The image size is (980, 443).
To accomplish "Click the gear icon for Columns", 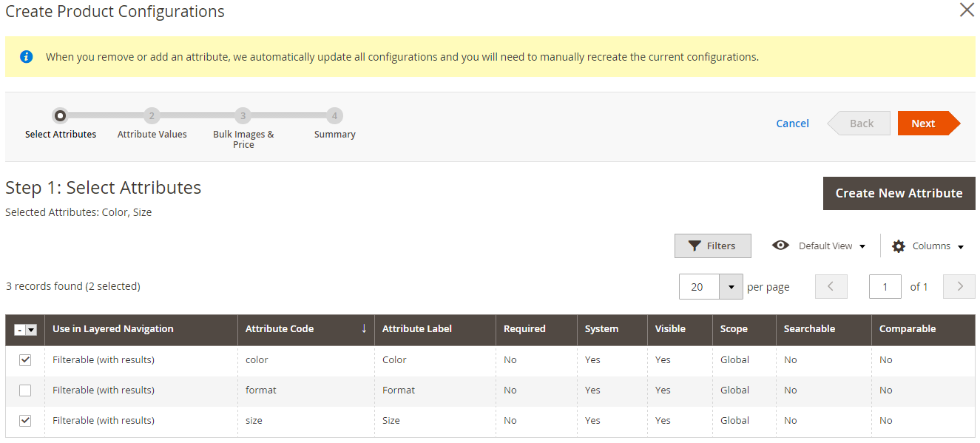I will click(899, 246).
